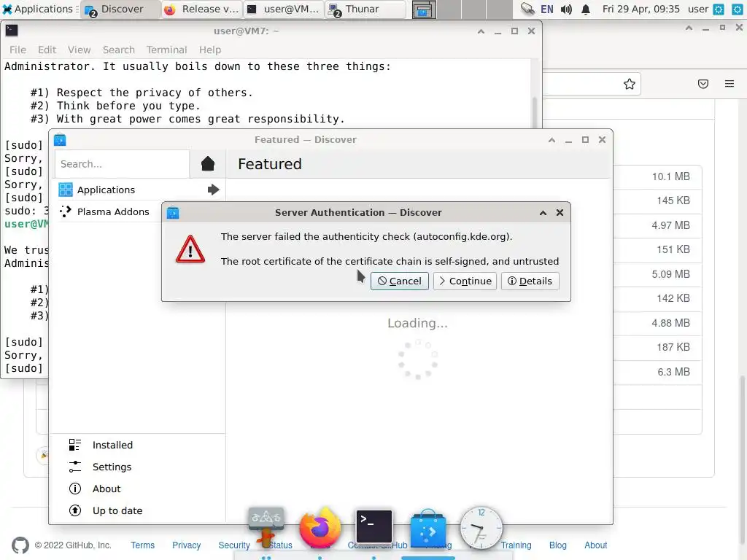The image size is (747, 560).
Task: Click the 4.97 MB file size entry
Action: pos(671,225)
